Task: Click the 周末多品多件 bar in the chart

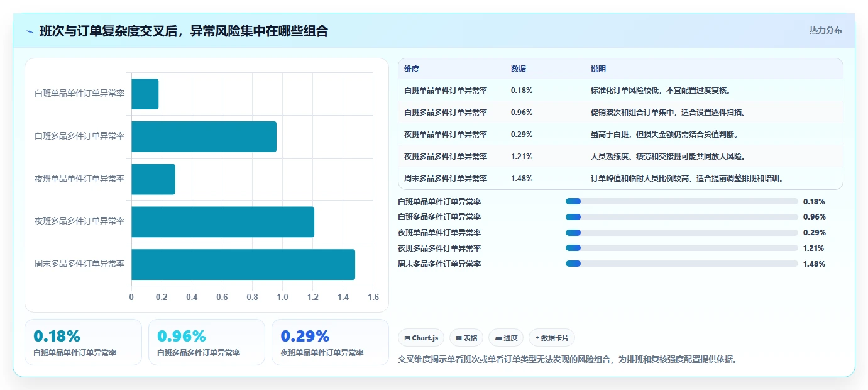Action: [243, 264]
